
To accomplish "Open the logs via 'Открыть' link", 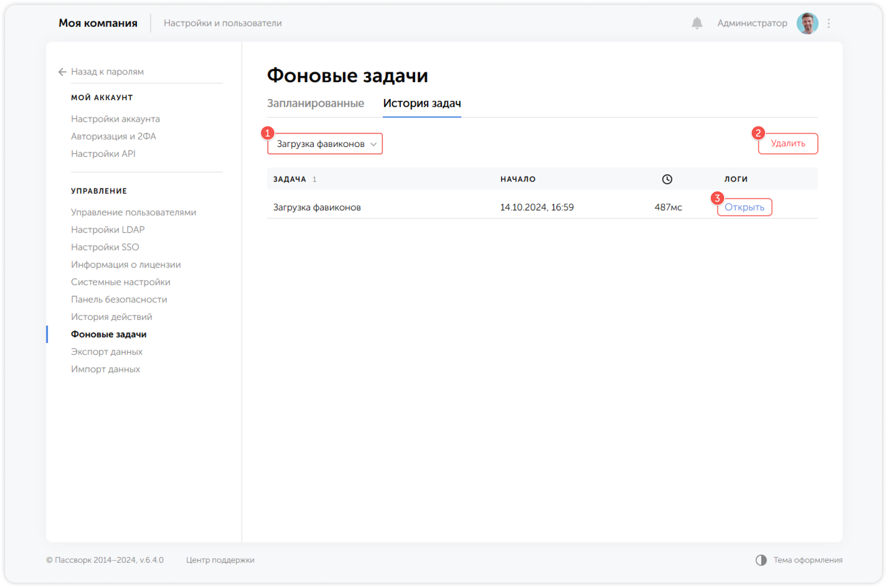I will 745,207.
